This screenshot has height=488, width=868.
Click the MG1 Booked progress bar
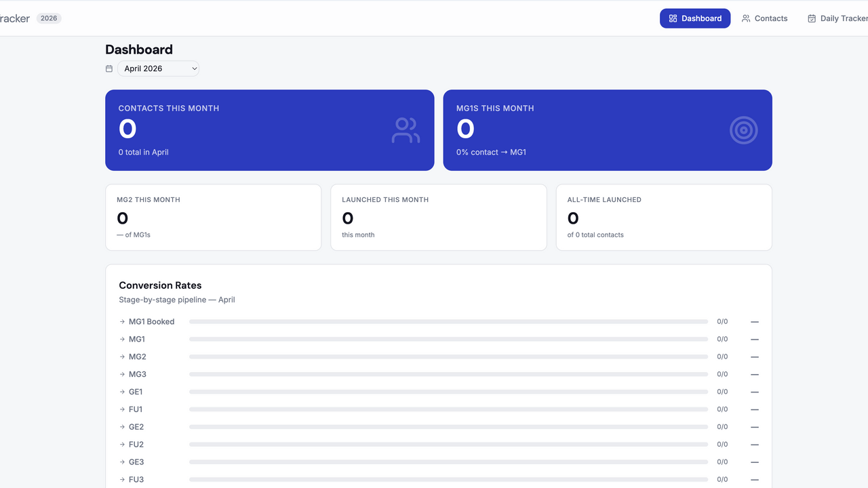click(448, 322)
